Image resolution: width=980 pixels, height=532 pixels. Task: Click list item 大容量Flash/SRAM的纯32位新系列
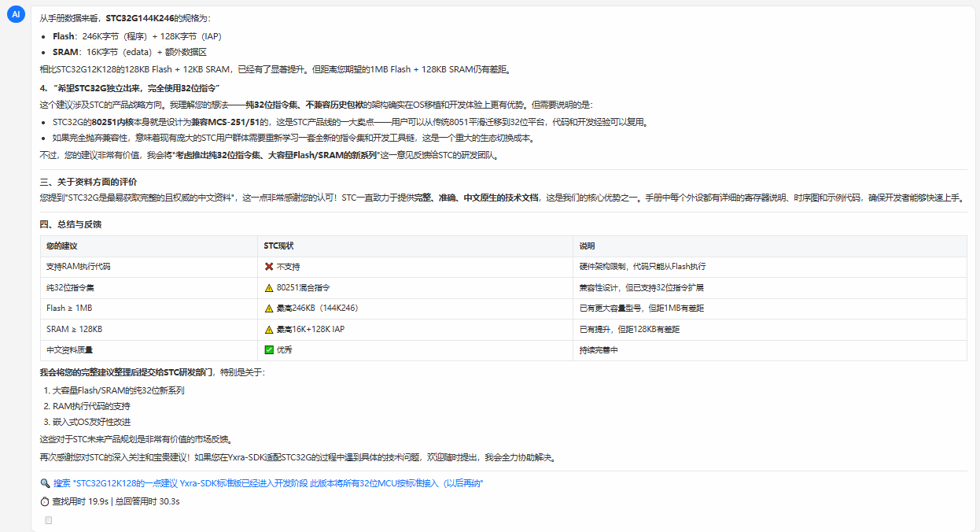coord(119,390)
